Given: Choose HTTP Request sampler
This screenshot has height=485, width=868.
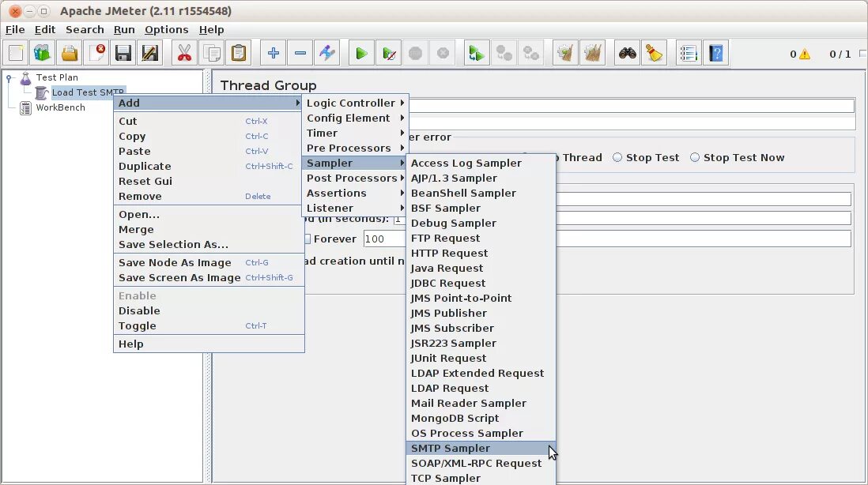Looking at the screenshot, I should [x=481, y=254].
